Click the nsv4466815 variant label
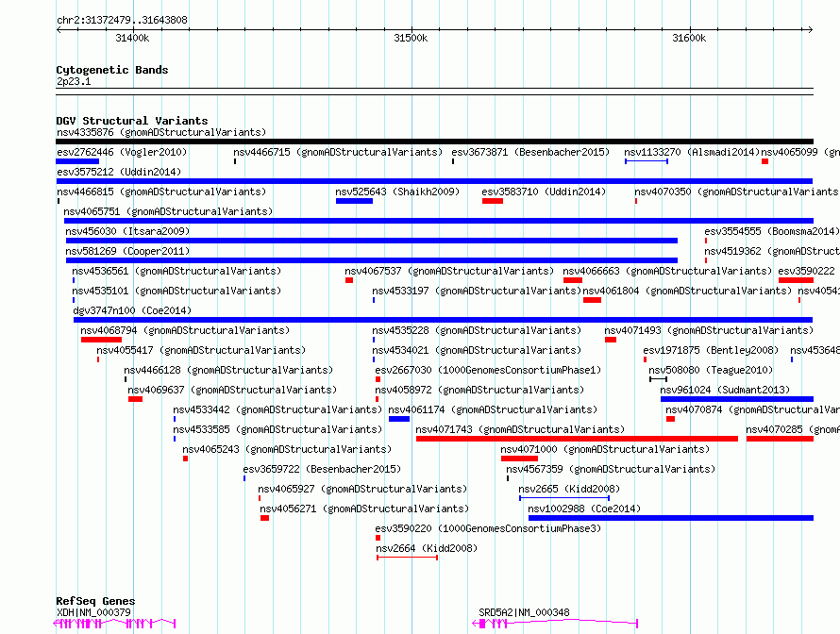 (161, 192)
